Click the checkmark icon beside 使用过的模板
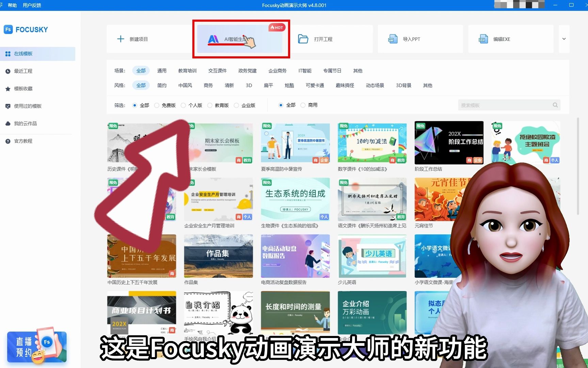 (x=8, y=106)
